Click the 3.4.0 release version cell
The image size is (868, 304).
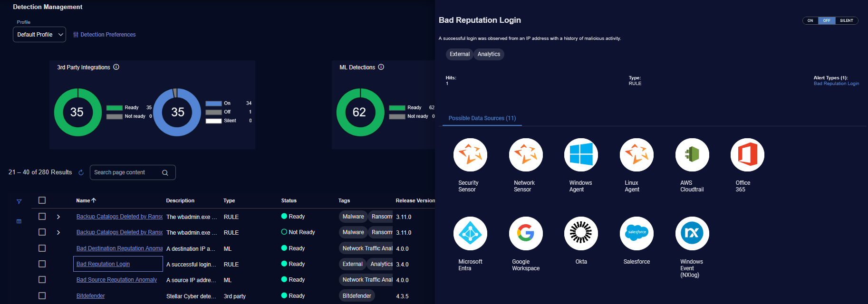pyautogui.click(x=402, y=265)
